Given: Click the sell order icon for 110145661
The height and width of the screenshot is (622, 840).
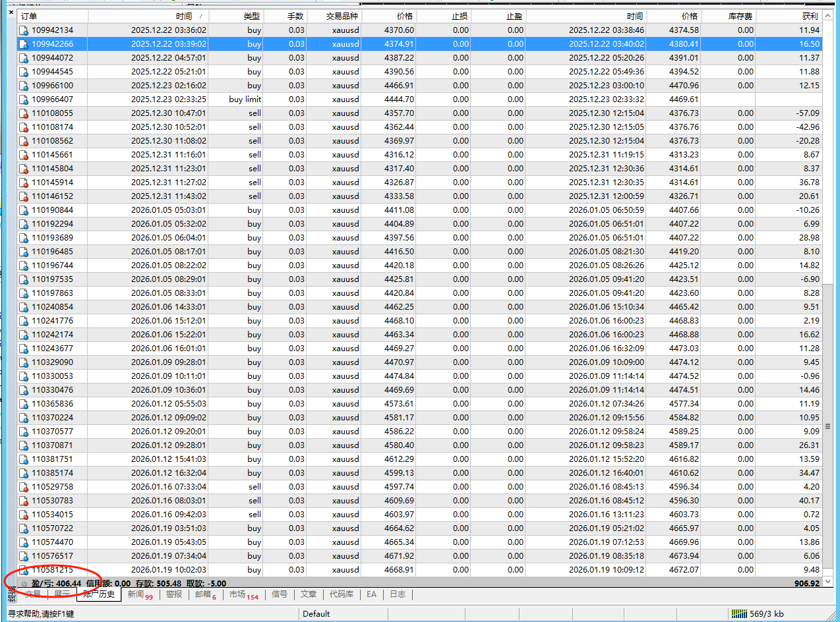Looking at the screenshot, I should point(24,155).
